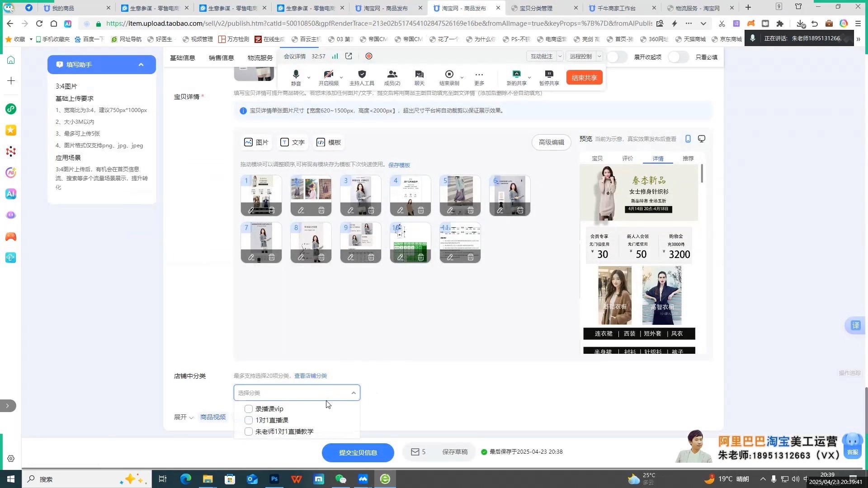Check the 1对1直播课 category checkbox

coord(248,420)
